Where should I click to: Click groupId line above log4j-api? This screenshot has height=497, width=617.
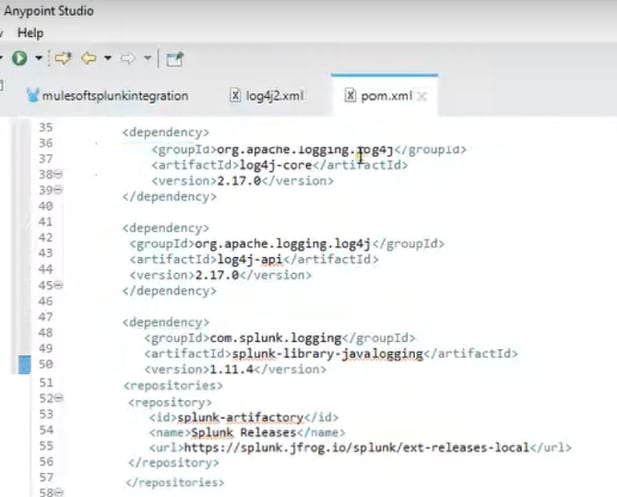[x=287, y=244]
